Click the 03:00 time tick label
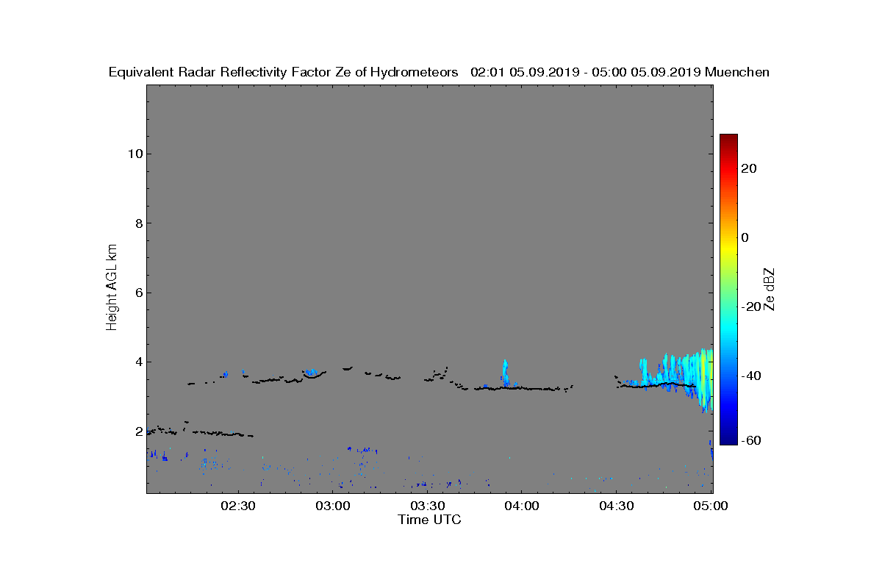882x588 pixels. tap(332, 506)
